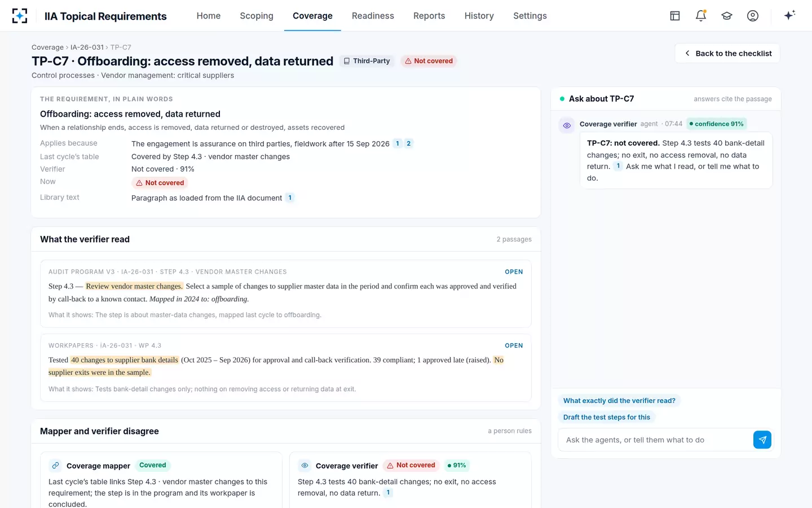Go to the Home tab
Image resolution: width=812 pixels, height=508 pixels.
[x=209, y=16]
